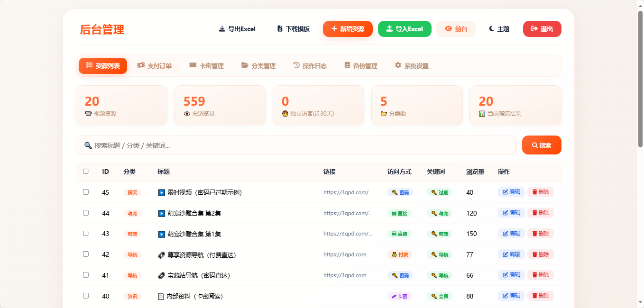
Task: Delete 萌宠沙雕合集 第1集 row
Action: (x=541, y=233)
